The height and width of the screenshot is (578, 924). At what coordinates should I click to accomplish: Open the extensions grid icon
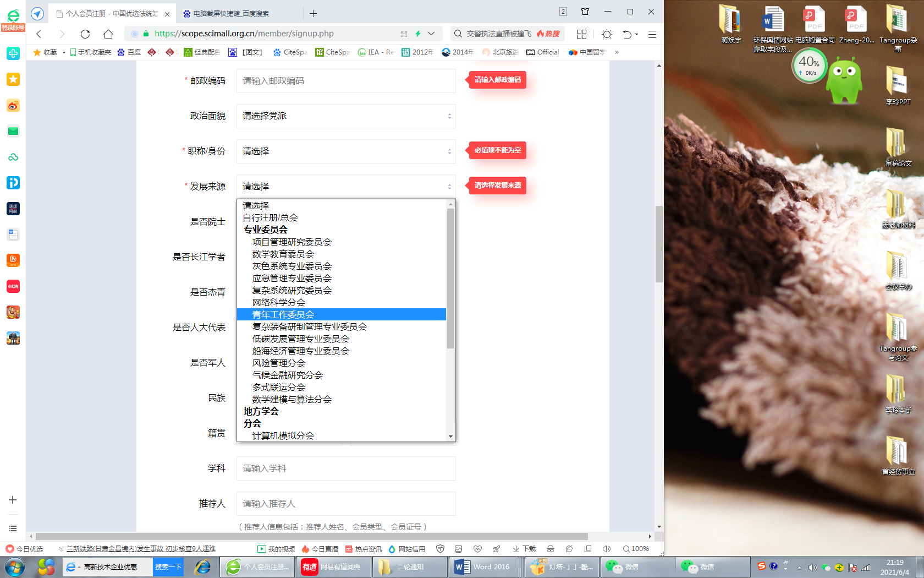pyautogui.click(x=581, y=34)
